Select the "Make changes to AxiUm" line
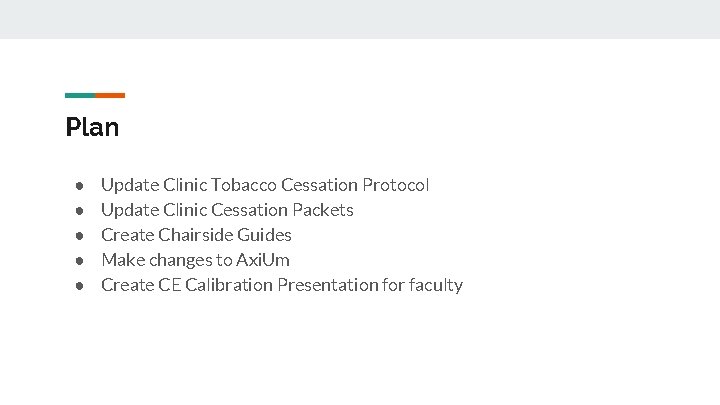The image size is (720, 405). (x=195, y=260)
